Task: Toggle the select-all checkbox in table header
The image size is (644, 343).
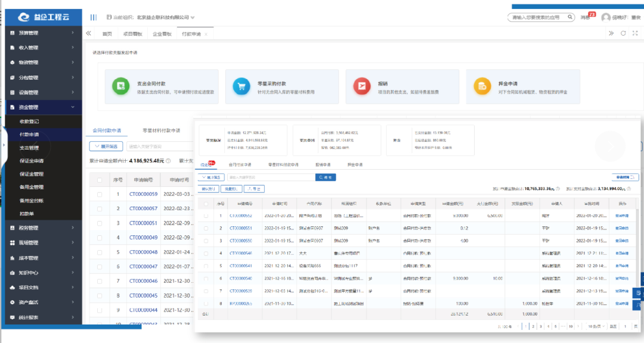Action: [x=100, y=180]
